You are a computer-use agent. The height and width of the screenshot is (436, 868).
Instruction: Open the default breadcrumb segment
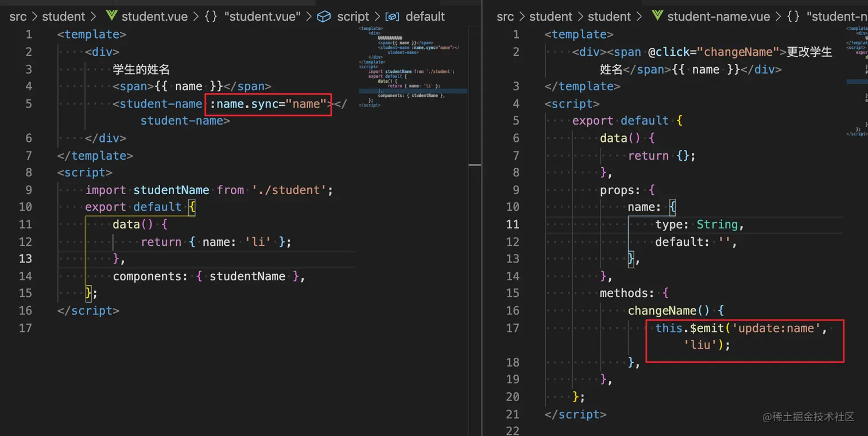click(425, 17)
